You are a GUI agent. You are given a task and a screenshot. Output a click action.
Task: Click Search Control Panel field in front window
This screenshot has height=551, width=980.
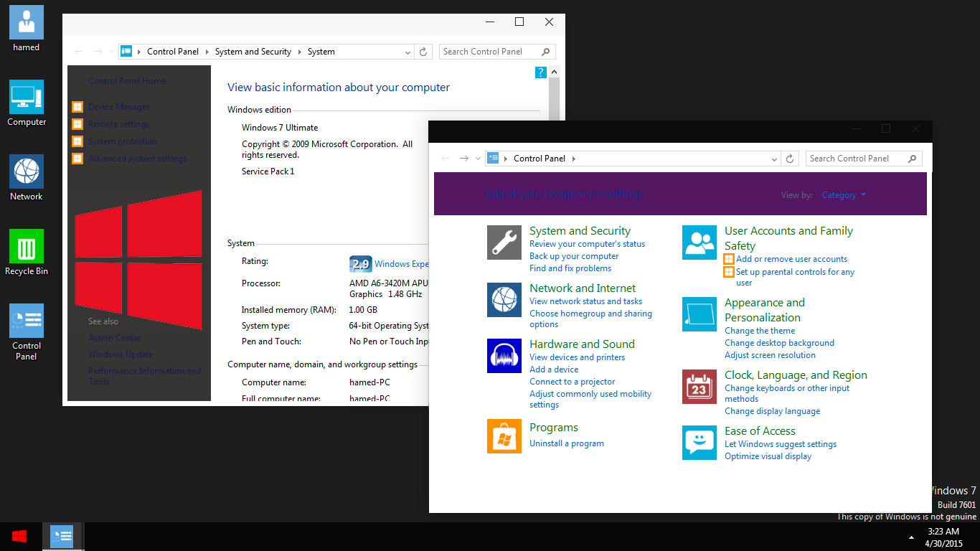coord(856,159)
